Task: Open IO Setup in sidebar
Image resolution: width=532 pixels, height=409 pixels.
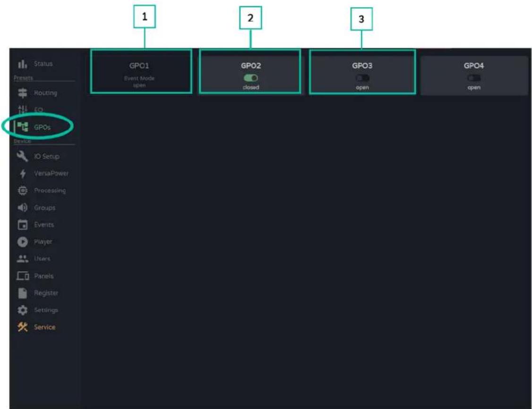Action: pyautogui.click(x=46, y=157)
